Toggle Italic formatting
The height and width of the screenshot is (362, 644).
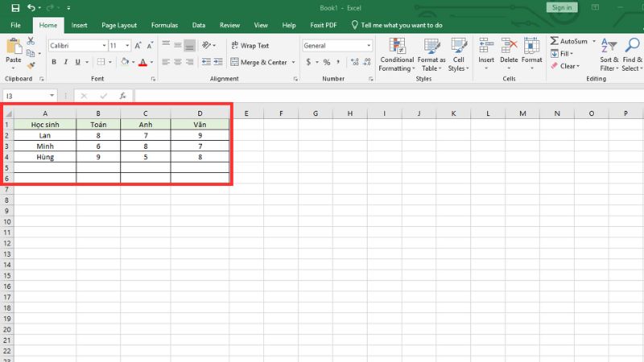click(66, 62)
